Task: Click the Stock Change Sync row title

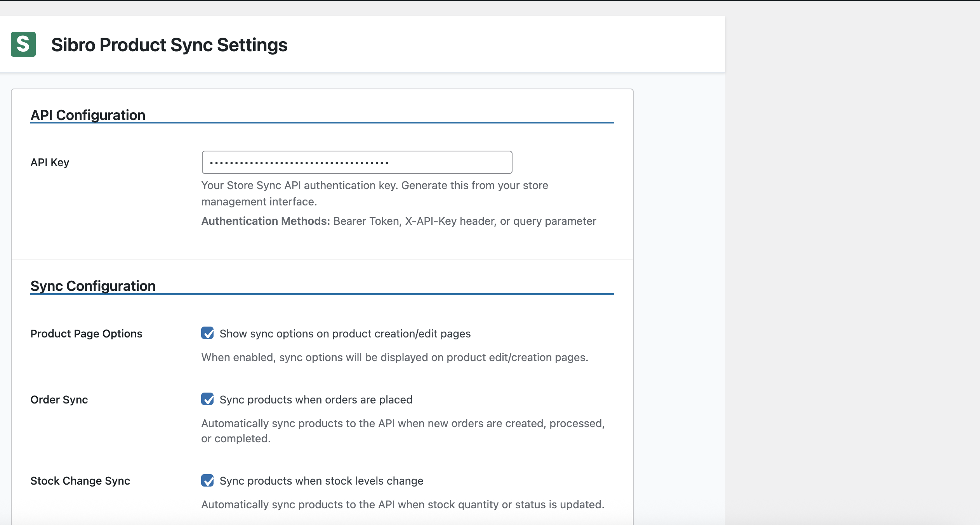Action: tap(80, 481)
